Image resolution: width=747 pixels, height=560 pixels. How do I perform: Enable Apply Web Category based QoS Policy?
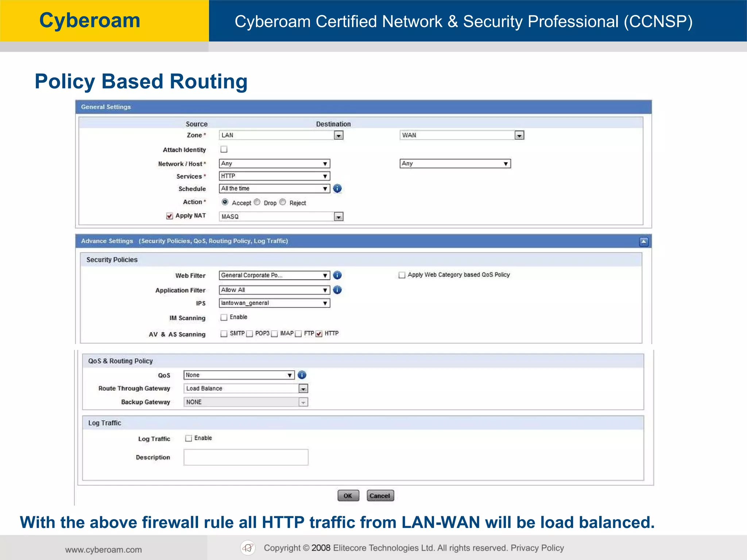[x=402, y=275]
